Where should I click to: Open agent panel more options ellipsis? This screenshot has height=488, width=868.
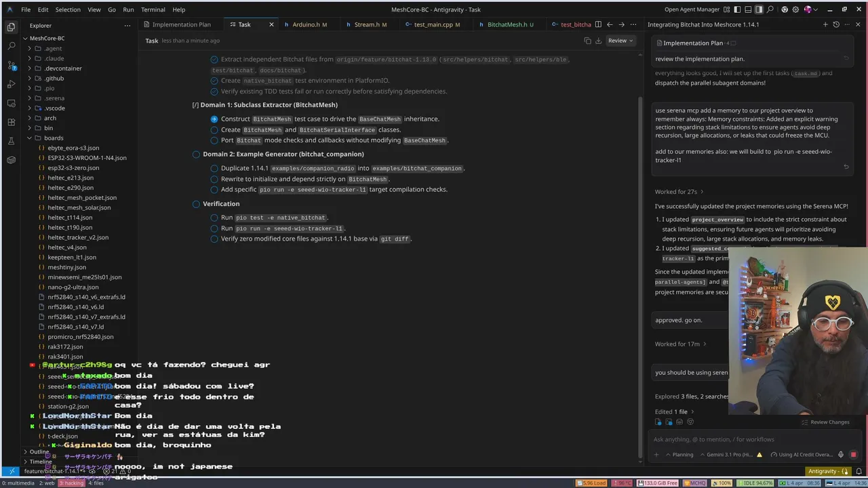point(848,24)
